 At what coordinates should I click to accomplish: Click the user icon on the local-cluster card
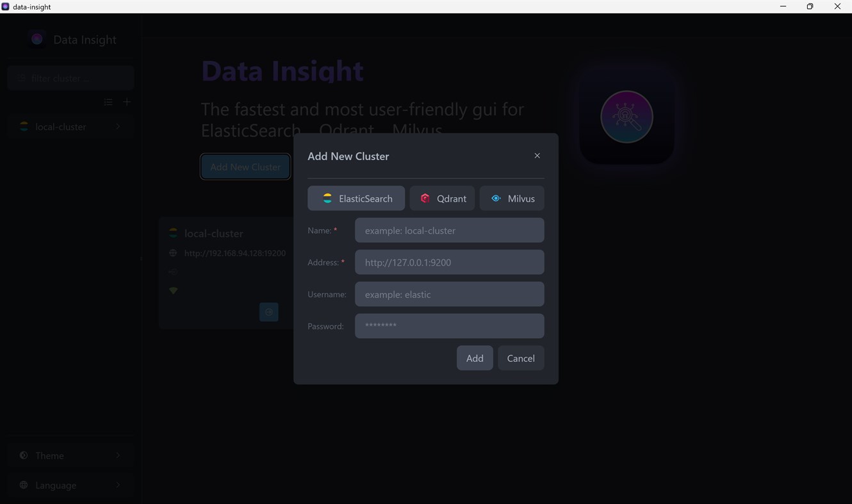tap(173, 272)
